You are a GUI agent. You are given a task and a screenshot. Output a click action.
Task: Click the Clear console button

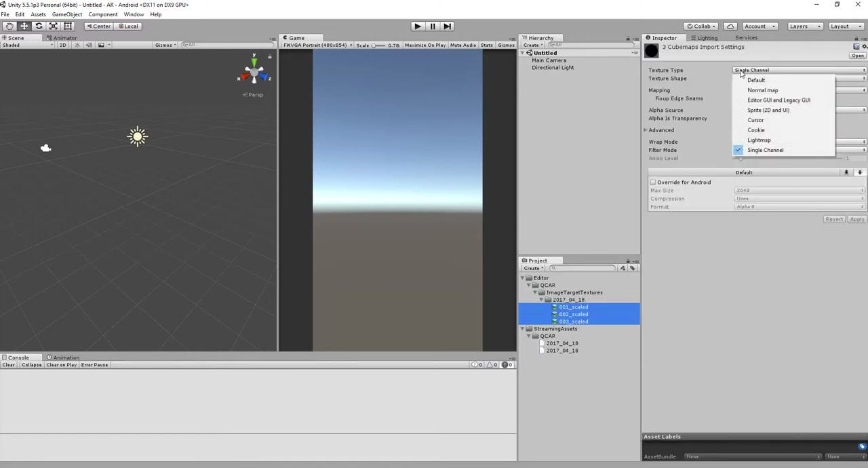pyautogui.click(x=8, y=365)
